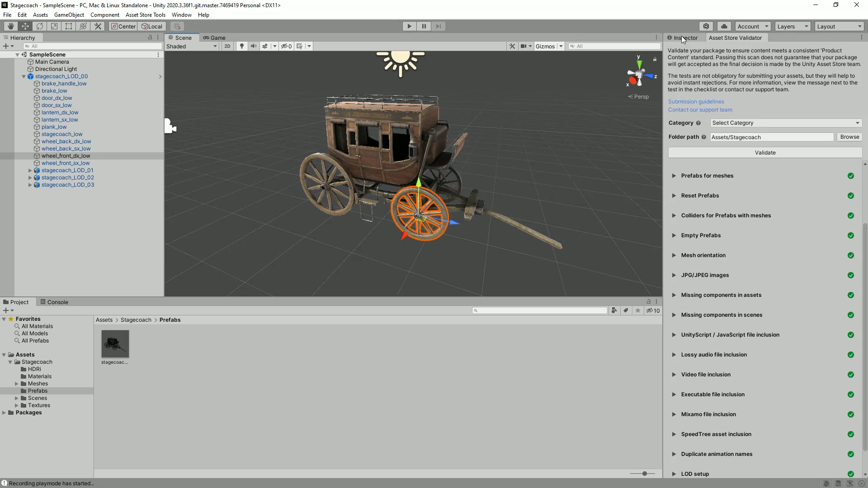
Task: Lock the Hierarchy panel
Action: [150, 38]
